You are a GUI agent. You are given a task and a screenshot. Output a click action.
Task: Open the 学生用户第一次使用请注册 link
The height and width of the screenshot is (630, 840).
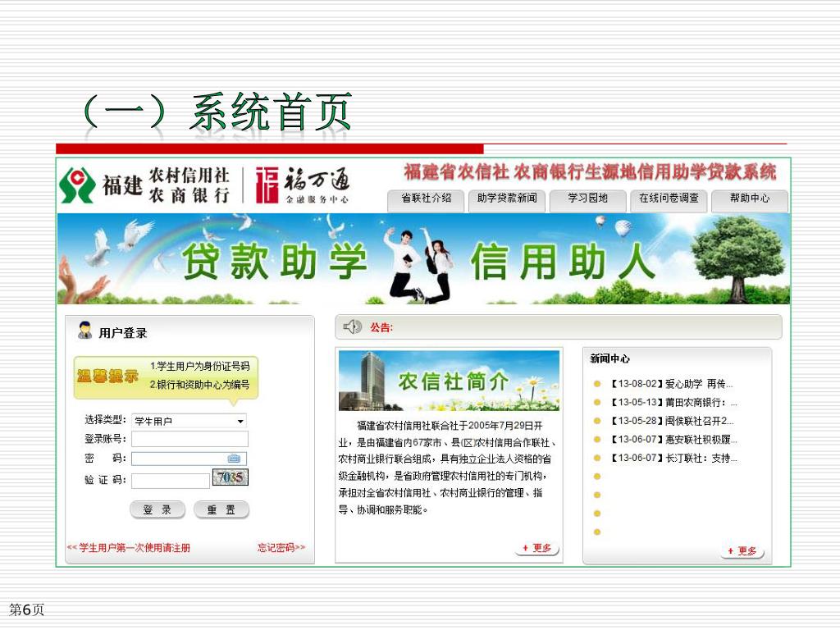(x=129, y=547)
